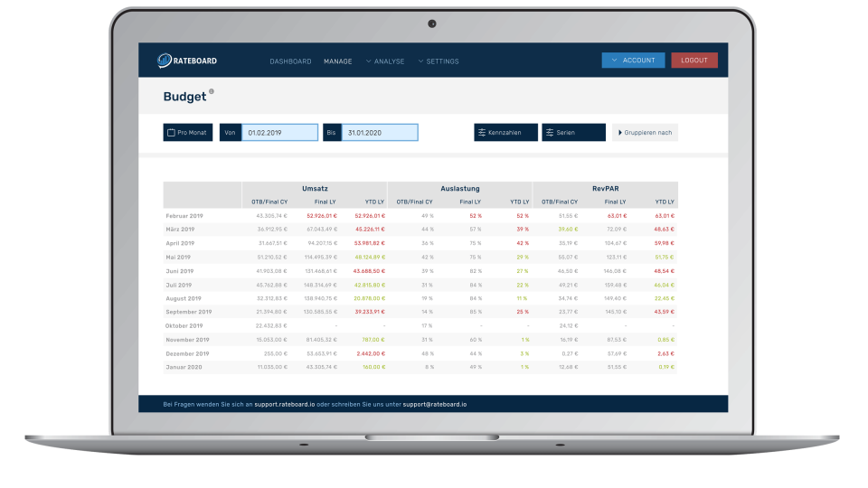Click the calendar icon on Pro Monat
Screen dimensions: 868x488
point(171,133)
